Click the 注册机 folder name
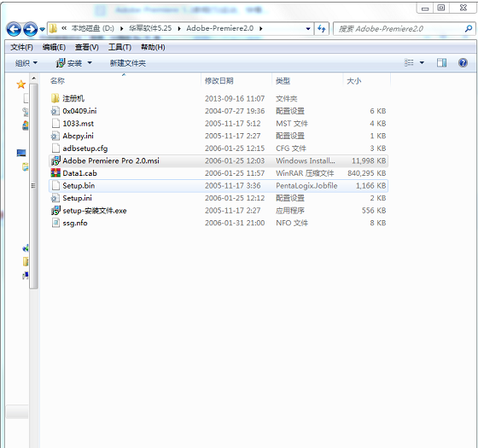478x448 pixels. click(x=73, y=98)
